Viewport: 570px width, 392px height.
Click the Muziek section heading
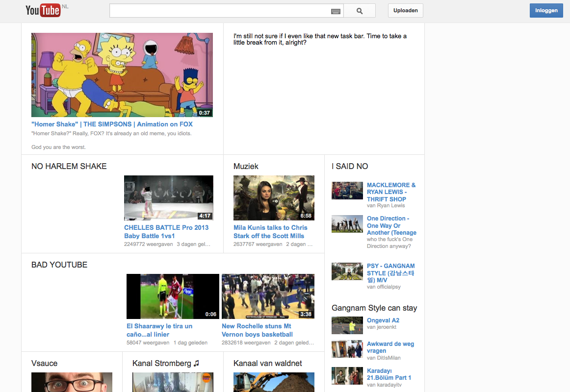coord(246,166)
